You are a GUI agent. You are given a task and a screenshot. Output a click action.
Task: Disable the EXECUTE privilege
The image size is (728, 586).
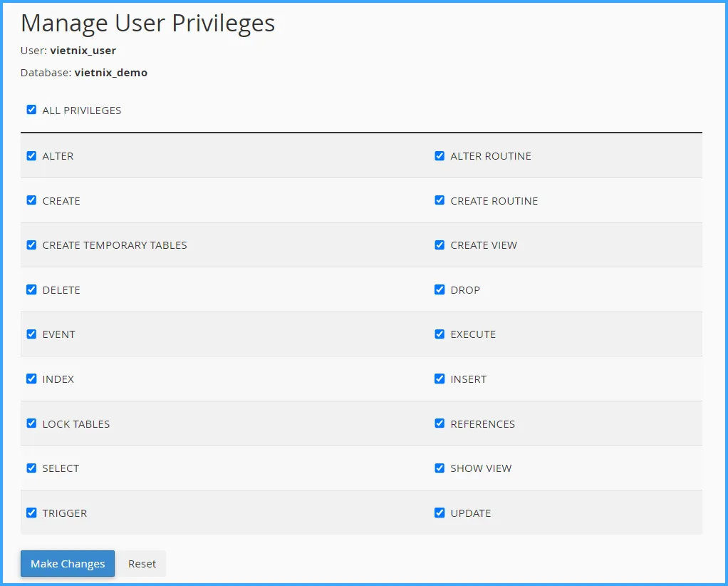[440, 334]
